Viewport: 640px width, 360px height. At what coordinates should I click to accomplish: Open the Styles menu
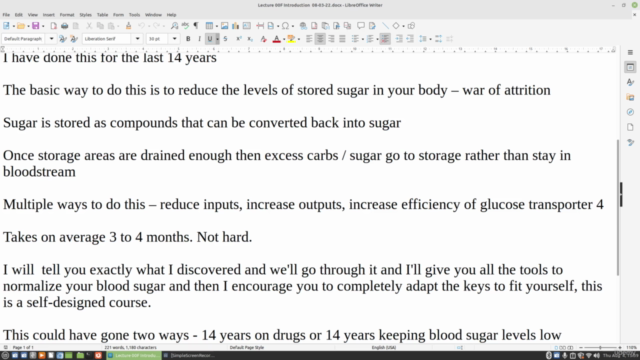(85, 15)
